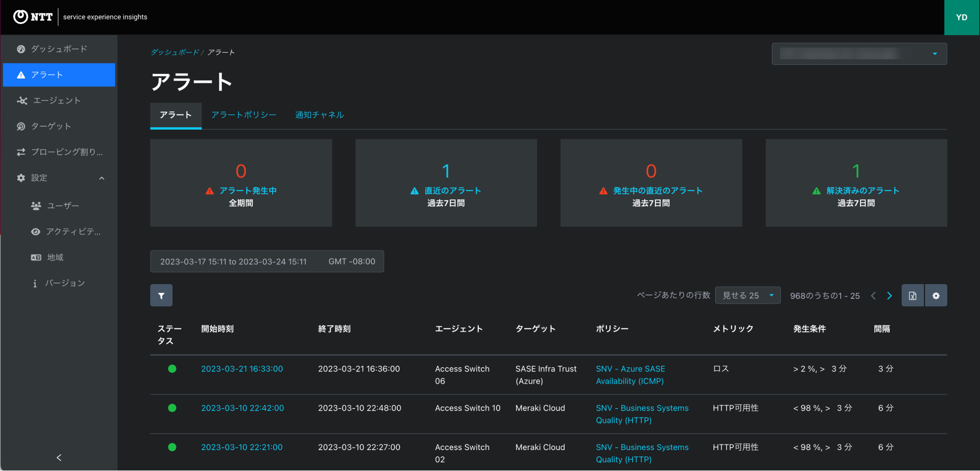Click the アクティビティ eye icon

pyautogui.click(x=36, y=232)
